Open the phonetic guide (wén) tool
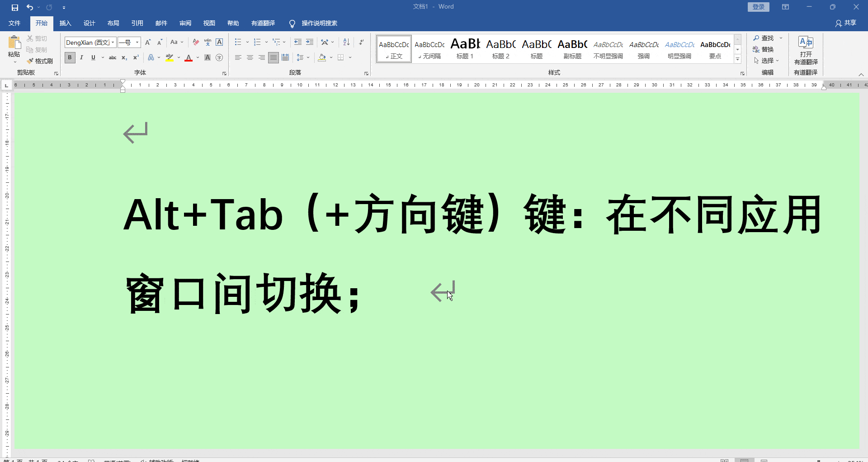The height and width of the screenshot is (462, 868). [x=208, y=43]
